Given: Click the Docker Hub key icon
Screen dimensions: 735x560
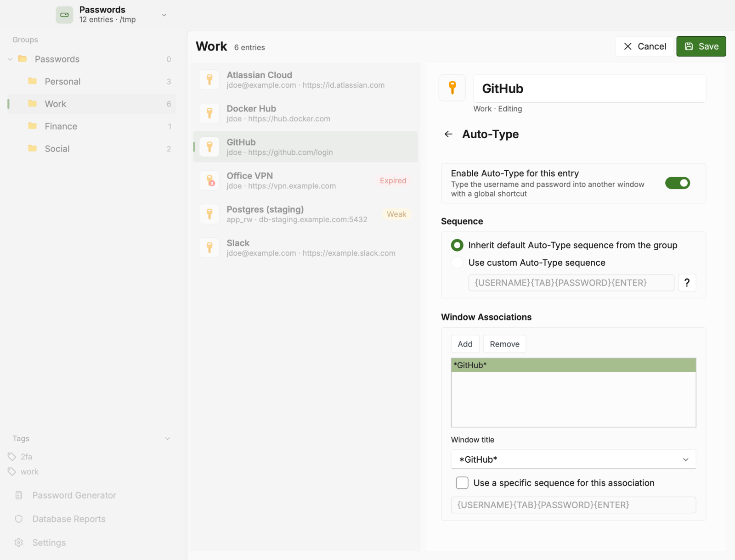Looking at the screenshot, I should pyautogui.click(x=209, y=113).
